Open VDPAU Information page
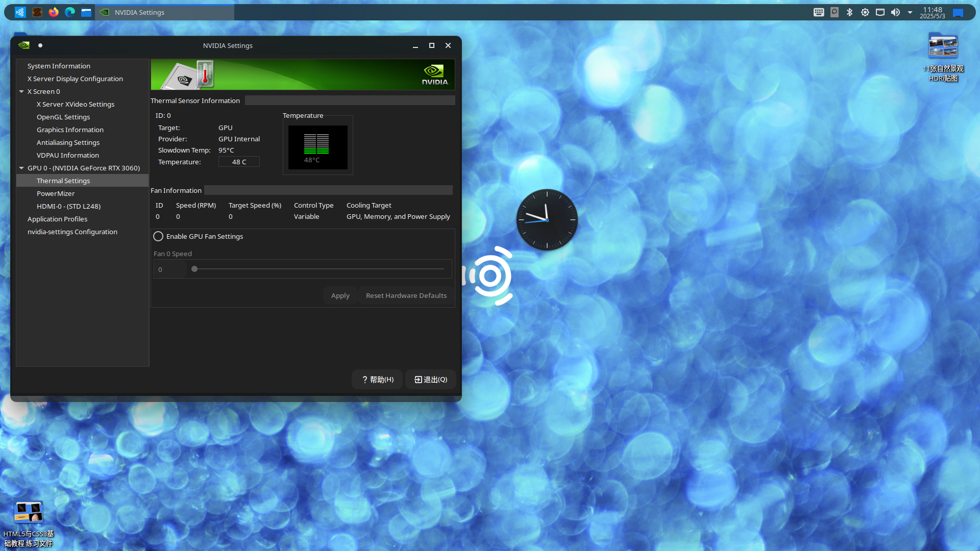The height and width of the screenshot is (551, 980). 68,155
